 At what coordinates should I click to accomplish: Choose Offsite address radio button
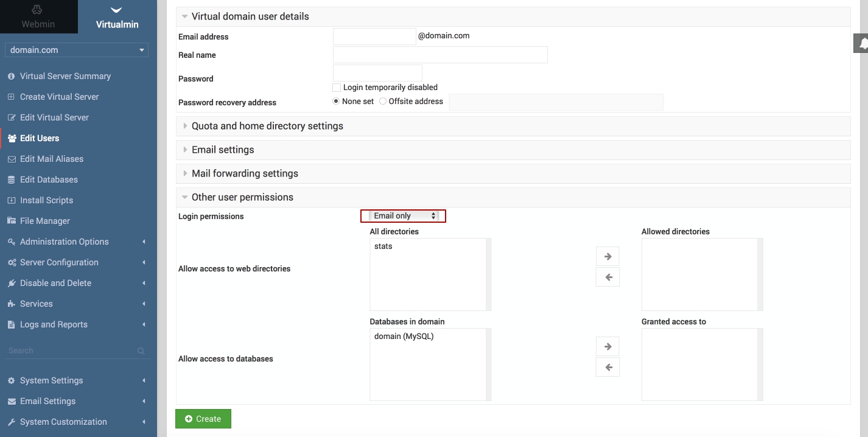(x=383, y=102)
